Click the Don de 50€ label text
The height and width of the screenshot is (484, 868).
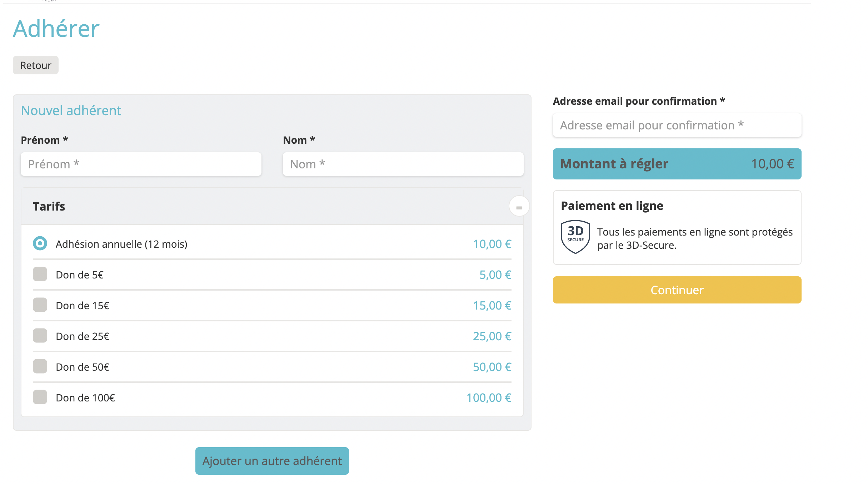click(83, 367)
